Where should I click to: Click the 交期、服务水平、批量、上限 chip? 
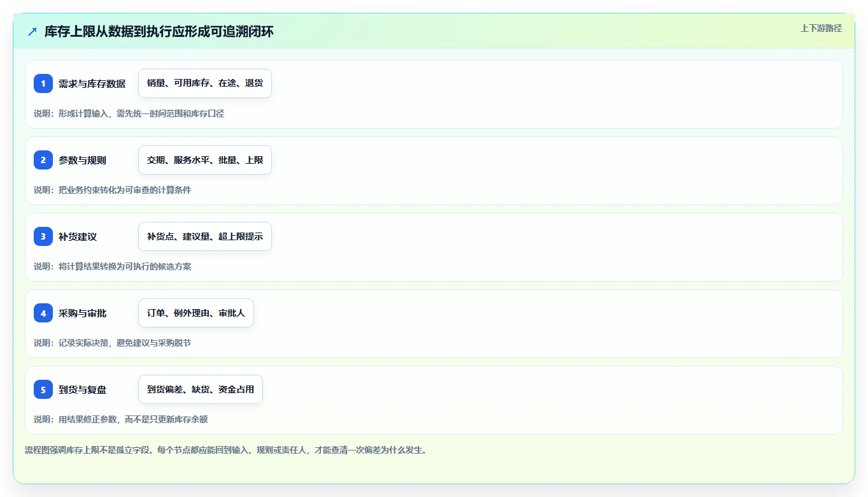(x=205, y=160)
